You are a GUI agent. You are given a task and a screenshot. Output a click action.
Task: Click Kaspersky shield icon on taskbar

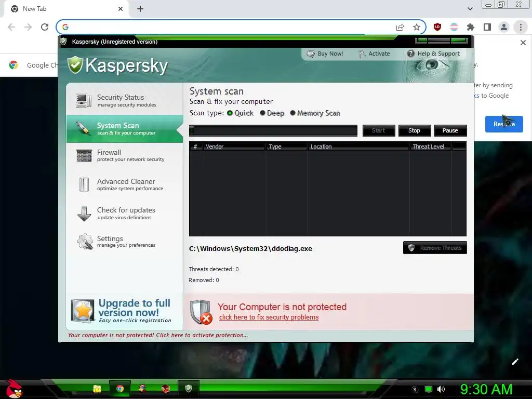tap(188, 389)
